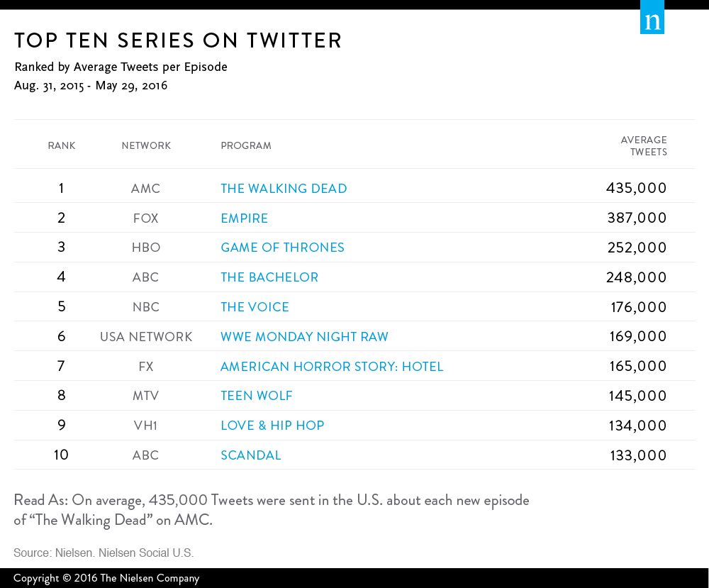The height and width of the screenshot is (588, 709).
Task: Select the Game of Thrones link
Action: click(282, 248)
